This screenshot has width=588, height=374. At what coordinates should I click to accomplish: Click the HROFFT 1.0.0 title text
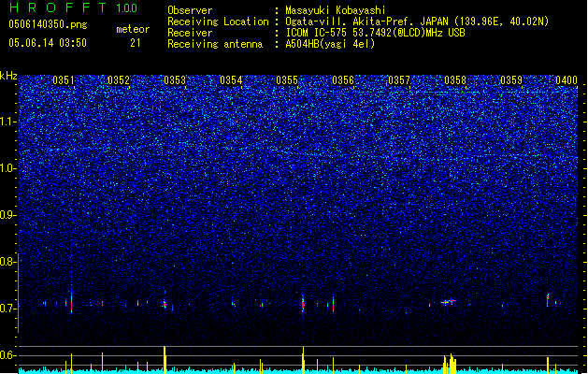74,7
